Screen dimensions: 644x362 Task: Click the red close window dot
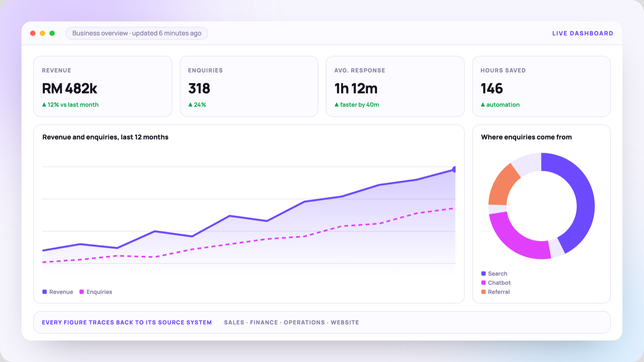point(33,33)
